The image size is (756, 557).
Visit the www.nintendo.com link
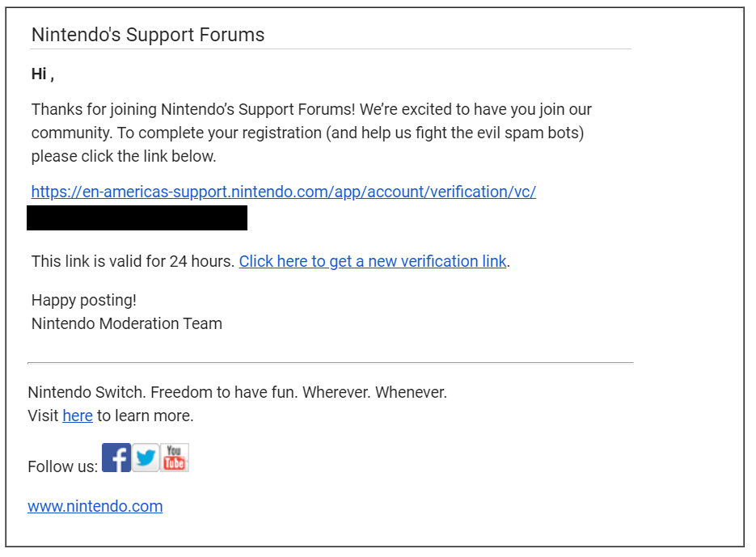[95, 506]
